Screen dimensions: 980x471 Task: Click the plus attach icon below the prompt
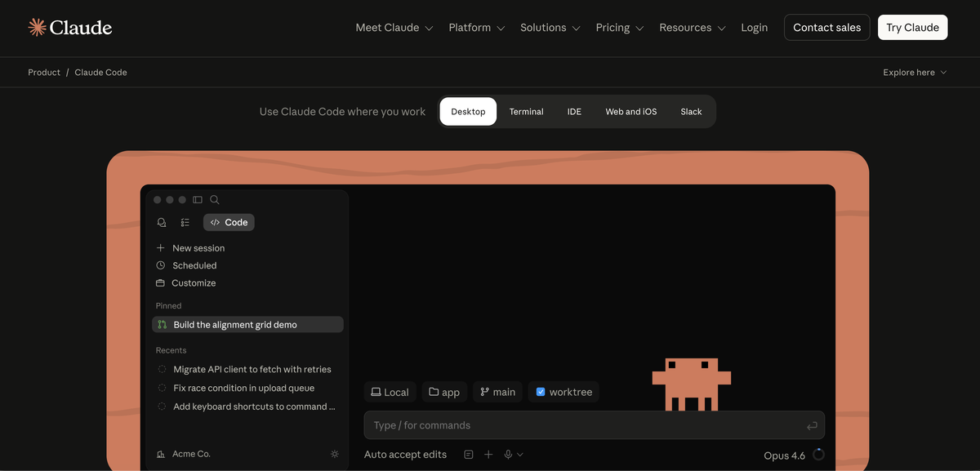488,455
